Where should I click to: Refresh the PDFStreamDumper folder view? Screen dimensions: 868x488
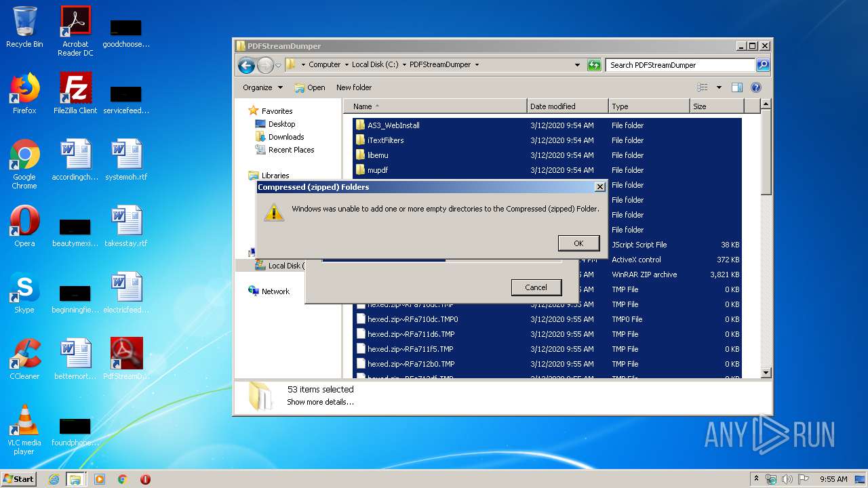[594, 65]
